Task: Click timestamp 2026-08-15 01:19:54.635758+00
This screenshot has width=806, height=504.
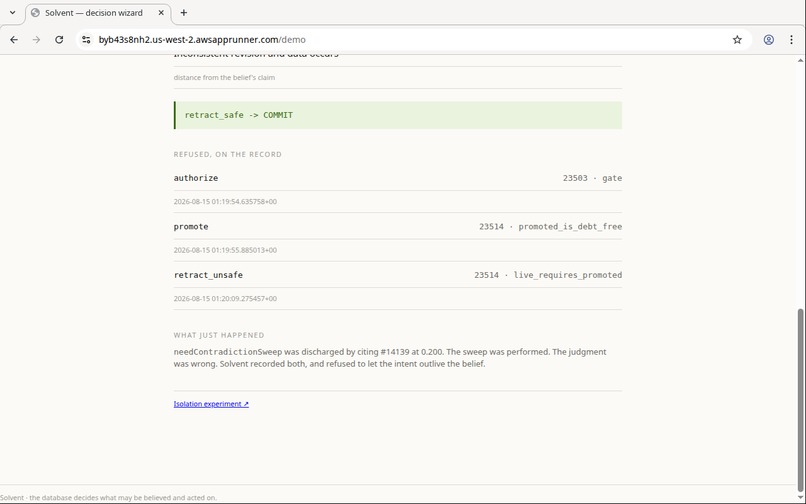Action: (x=225, y=202)
